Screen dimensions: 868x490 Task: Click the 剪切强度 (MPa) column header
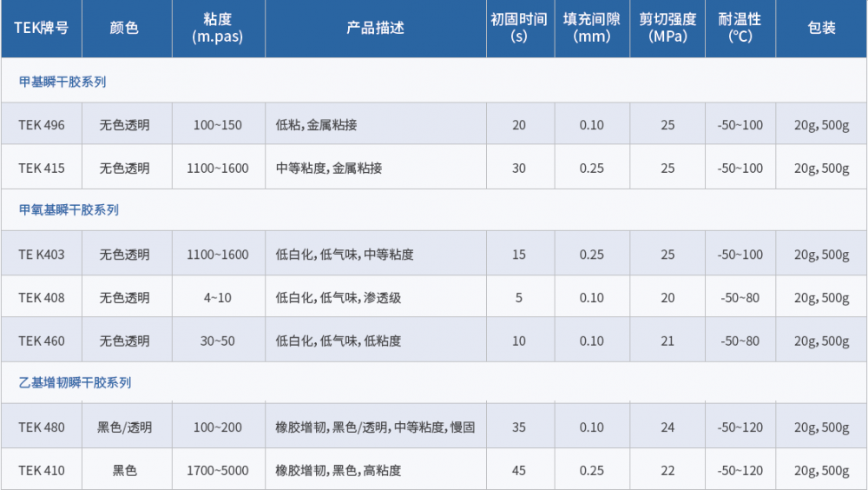tap(667, 28)
